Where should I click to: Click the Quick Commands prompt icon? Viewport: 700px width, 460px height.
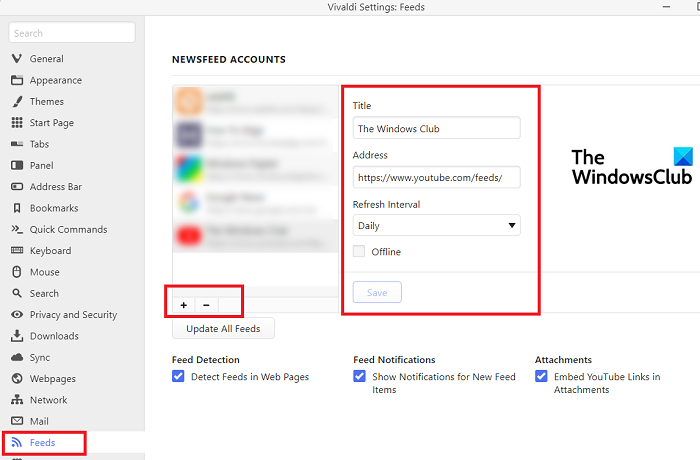[x=17, y=229]
